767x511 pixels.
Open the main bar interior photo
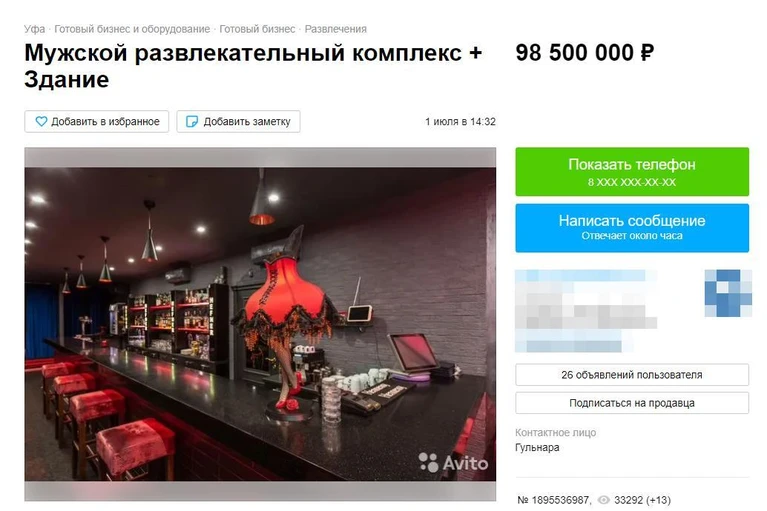point(260,324)
